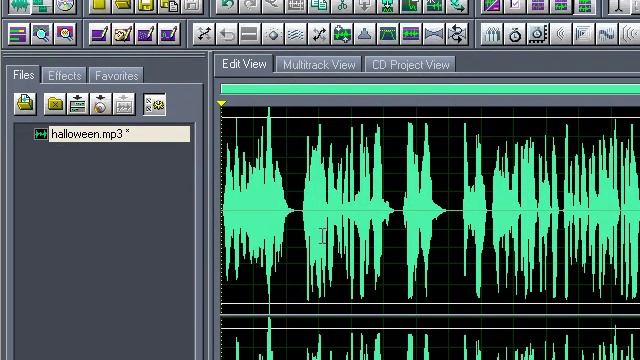This screenshot has height=360, width=640.
Task: Select halloween.mp3 in the file list
Action: 119,134
